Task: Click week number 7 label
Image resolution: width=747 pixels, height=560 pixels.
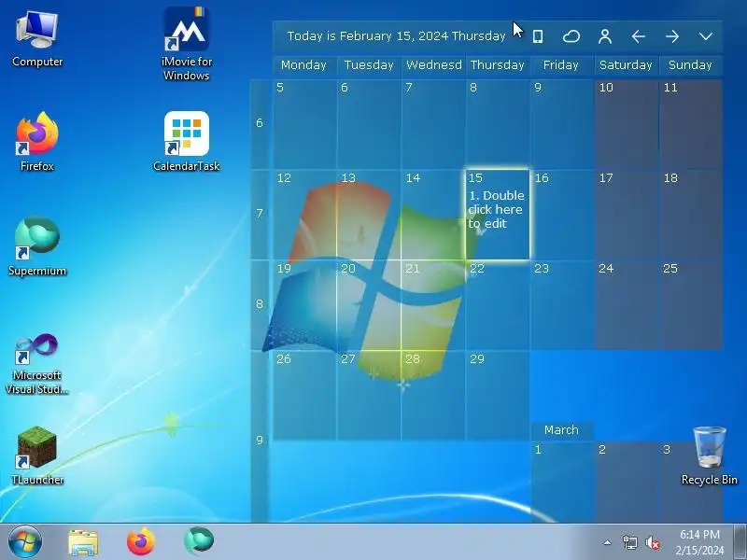Action: [260, 214]
